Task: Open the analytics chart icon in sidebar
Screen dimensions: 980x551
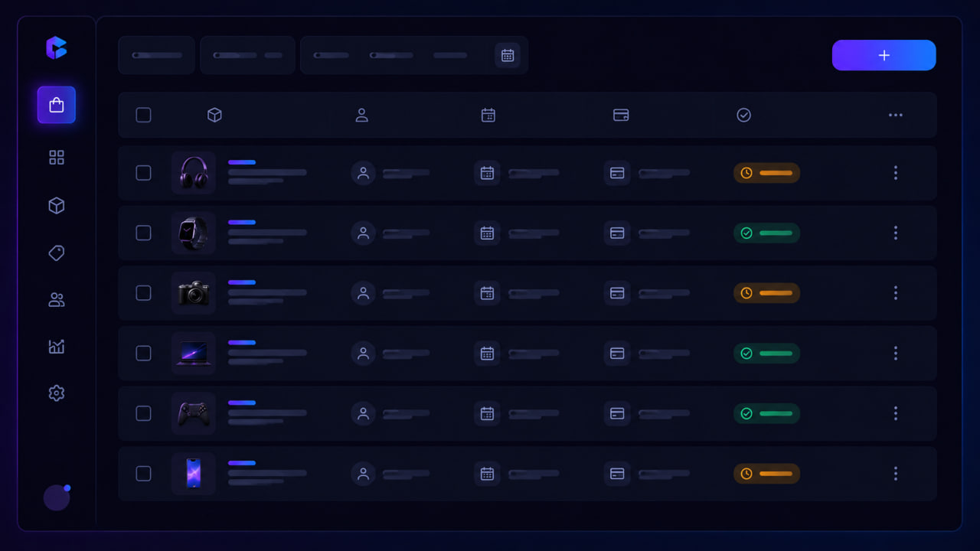Action: pyautogui.click(x=57, y=347)
